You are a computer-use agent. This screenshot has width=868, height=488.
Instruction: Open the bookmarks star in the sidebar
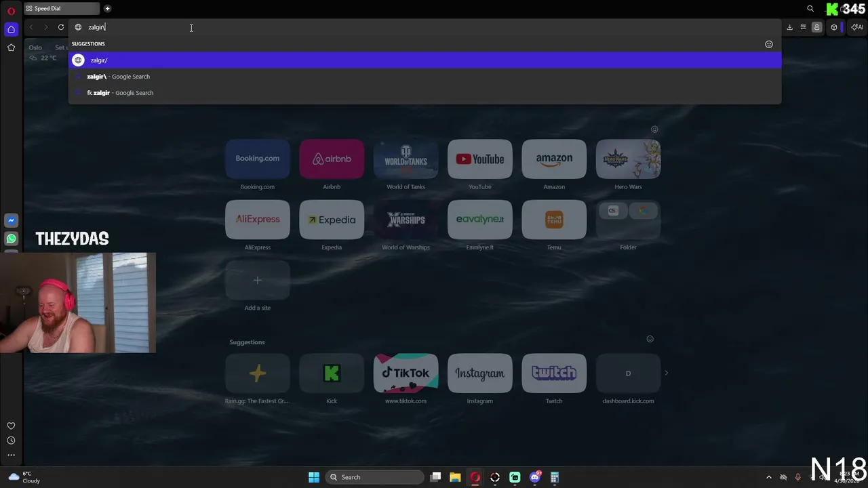(11, 47)
